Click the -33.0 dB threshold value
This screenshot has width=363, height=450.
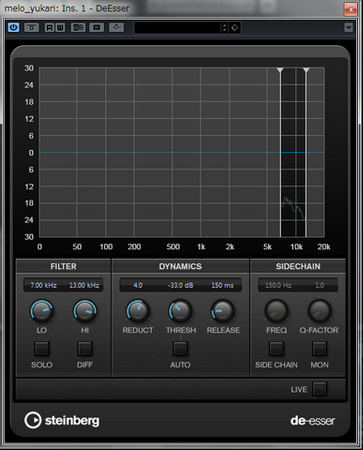180,285
